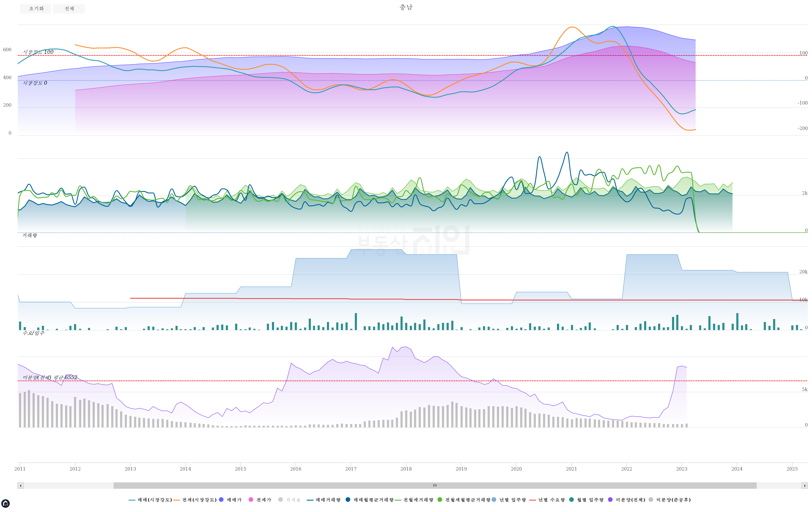Click the 초기화 reset button
Viewport: 812px width, 512px height.
tap(35, 9)
